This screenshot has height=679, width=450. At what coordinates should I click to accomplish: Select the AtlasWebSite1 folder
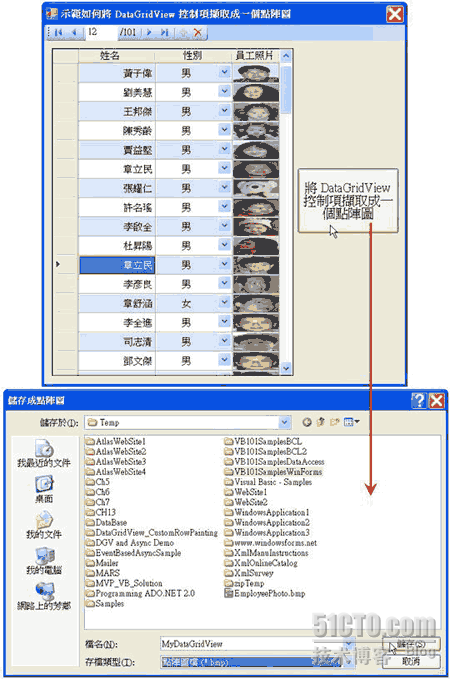pyautogui.click(x=116, y=441)
